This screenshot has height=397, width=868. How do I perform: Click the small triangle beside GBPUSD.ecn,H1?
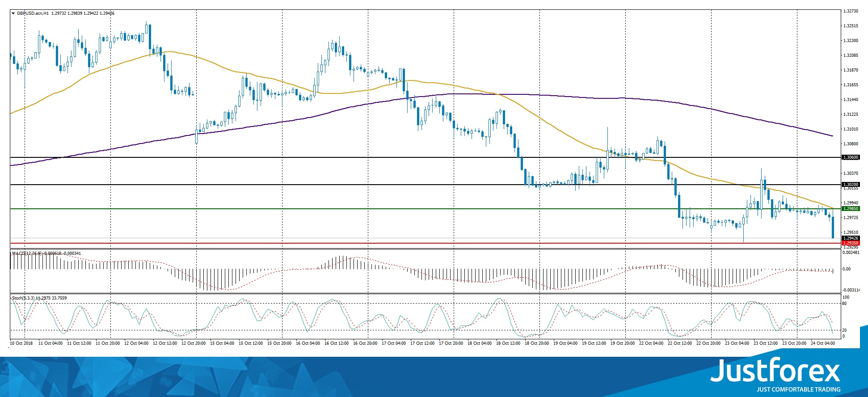pos(13,13)
